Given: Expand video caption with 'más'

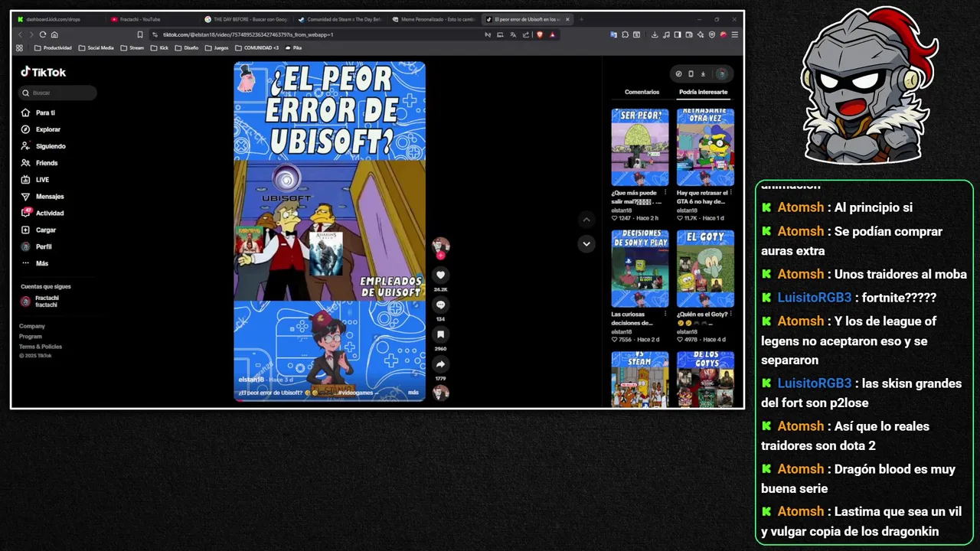Looking at the screenshot, I should tap(413, 393).
